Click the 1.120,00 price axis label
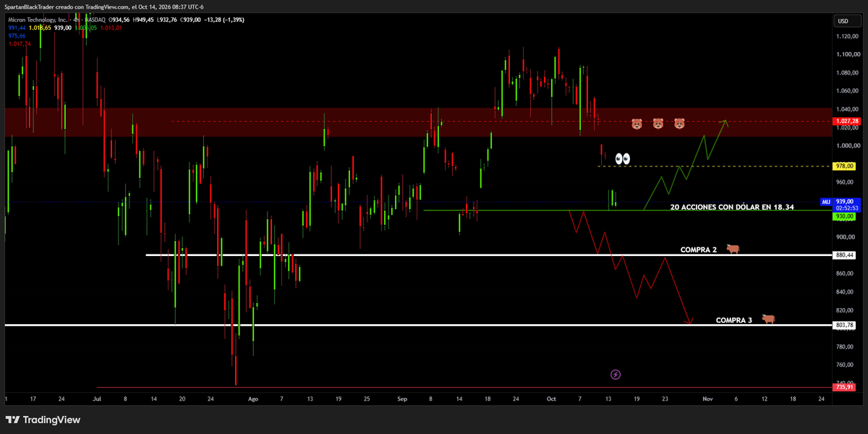The image size is (868, 434). (x=846, y=36)
